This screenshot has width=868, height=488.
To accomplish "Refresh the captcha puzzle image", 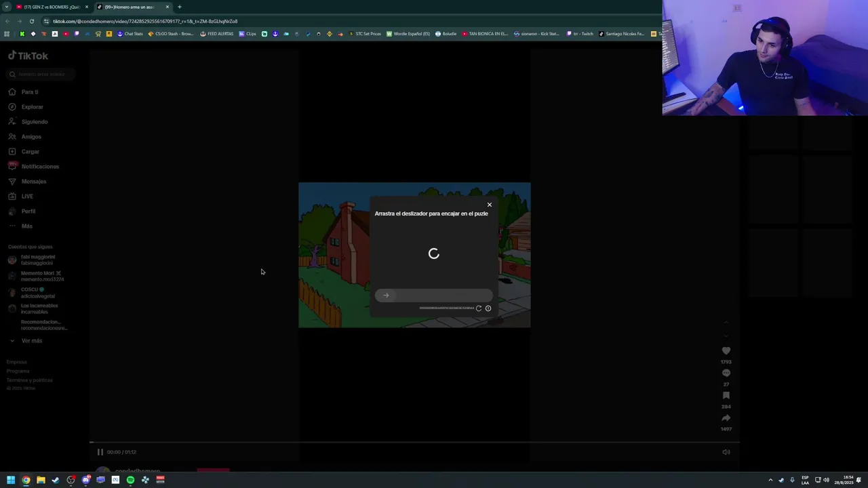I will [x=479, y=308].
